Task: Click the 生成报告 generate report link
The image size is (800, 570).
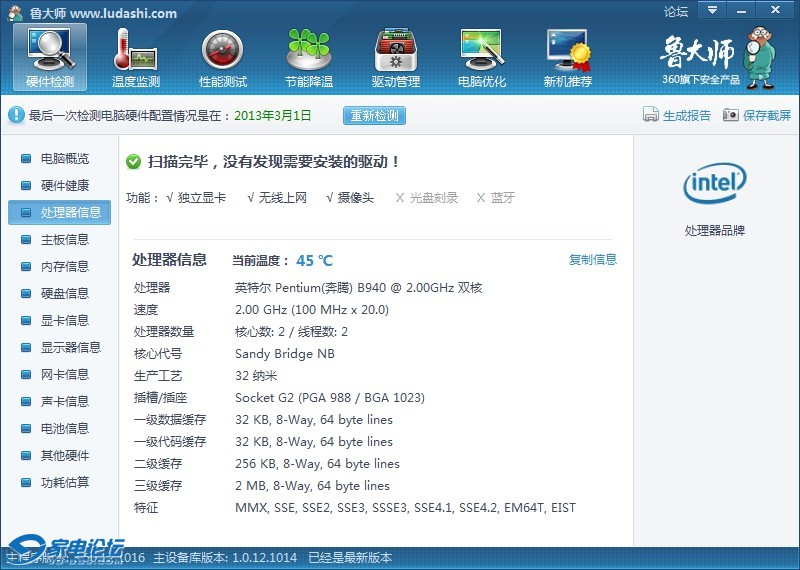Action: [677, 115]
